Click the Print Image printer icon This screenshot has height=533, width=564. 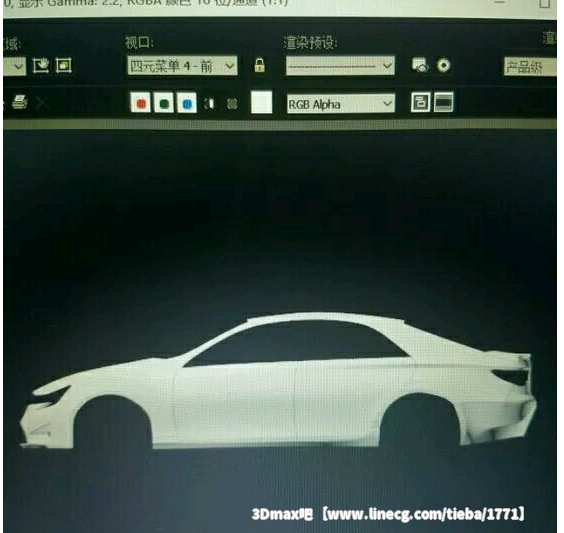[19, 102]
